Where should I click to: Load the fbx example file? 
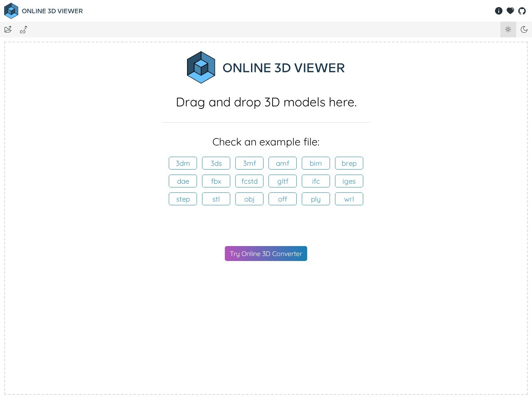click(x=216, y=181)
